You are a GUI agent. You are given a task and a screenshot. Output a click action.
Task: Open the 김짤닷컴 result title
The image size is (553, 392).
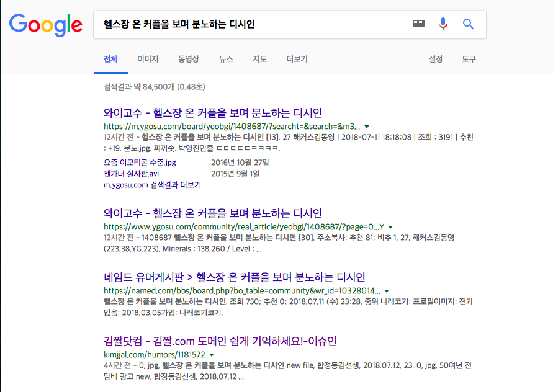pyautogui.click(x=220, y=341)
